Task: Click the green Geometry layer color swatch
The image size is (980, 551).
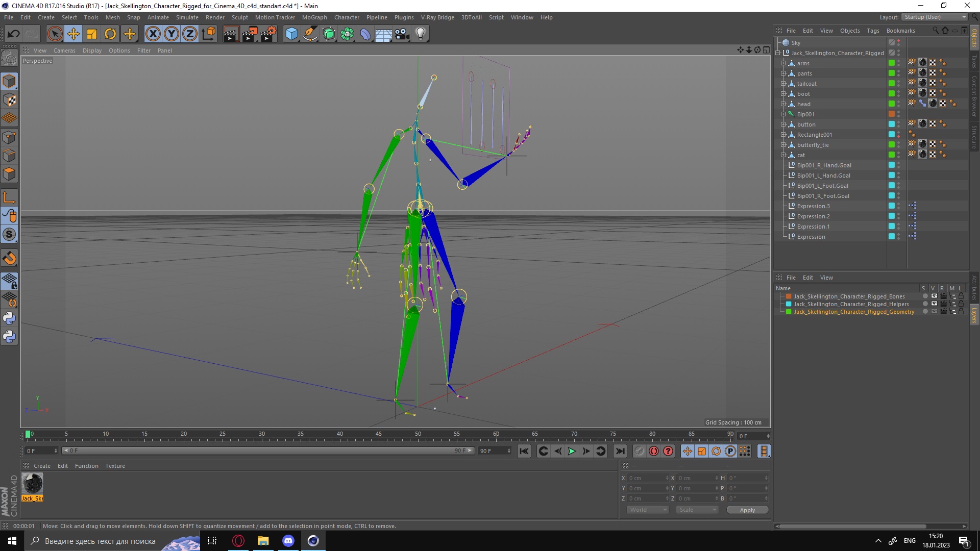Action: pos(789,312)
